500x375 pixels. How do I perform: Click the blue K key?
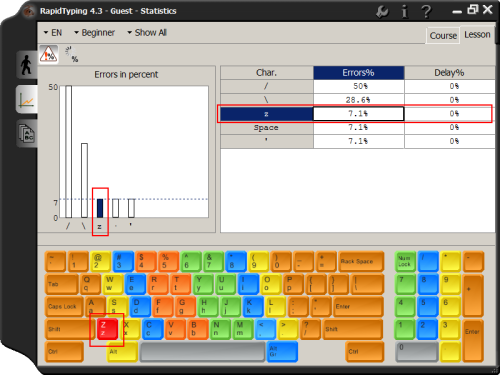253,307
